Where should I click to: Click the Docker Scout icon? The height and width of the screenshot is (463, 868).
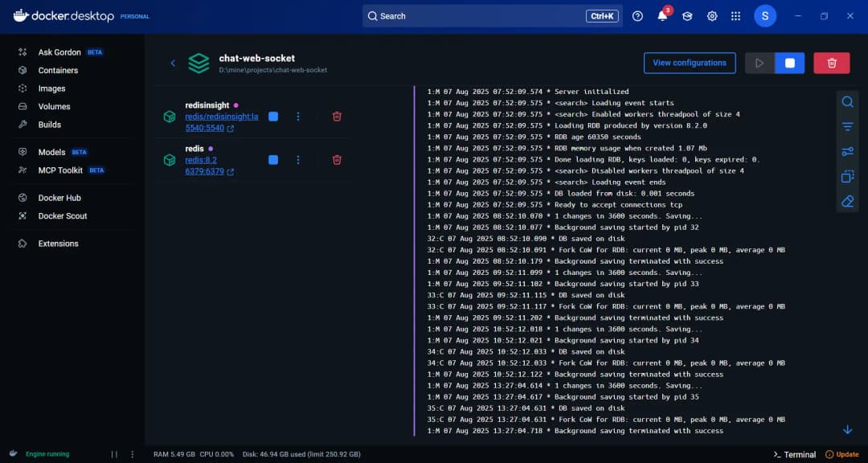click(23, 216)
